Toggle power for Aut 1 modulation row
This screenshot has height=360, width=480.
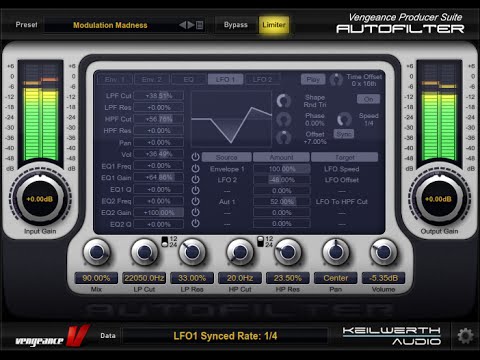(x=196, y=201)
